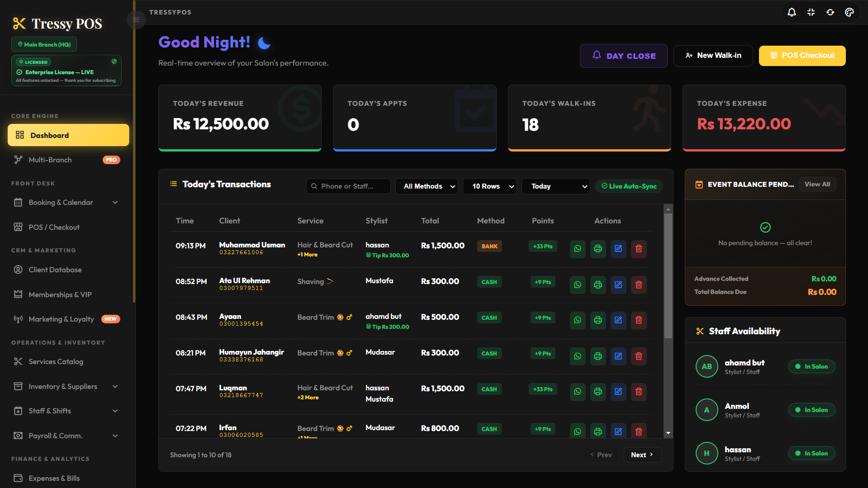Expand Staff & Shifts menu
868x488 pixels.
click(68, 411)
